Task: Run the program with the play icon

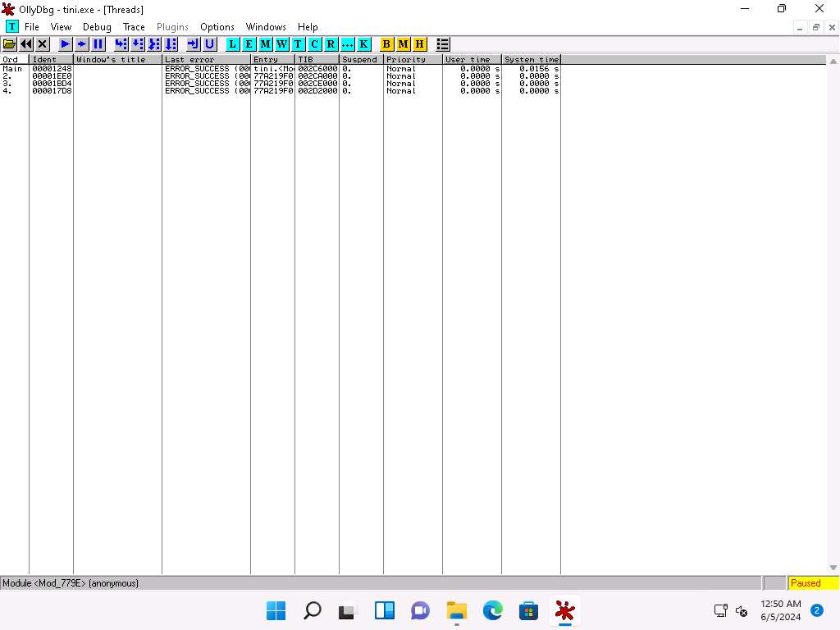Action: point(66,43)
